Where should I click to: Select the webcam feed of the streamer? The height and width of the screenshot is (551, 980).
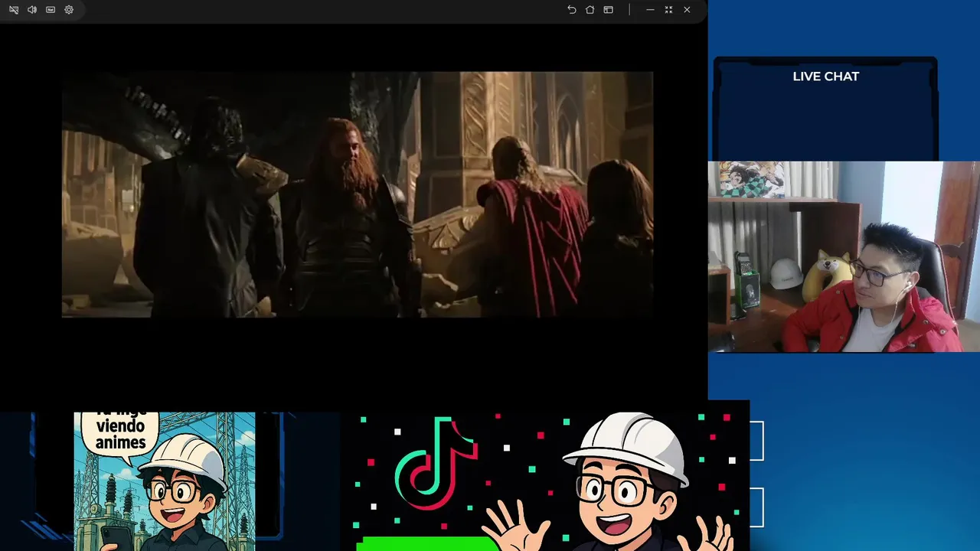point(844,256)
